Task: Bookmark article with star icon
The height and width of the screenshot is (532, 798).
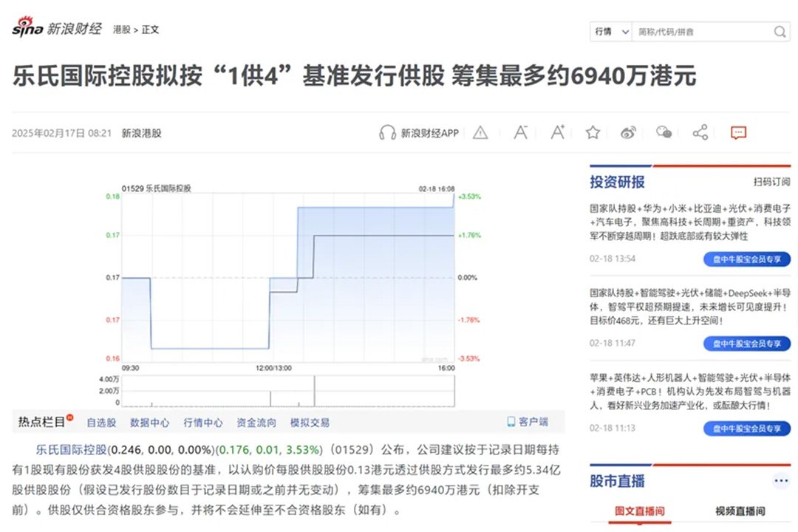Action: pyautogui.click(x=593, y=133)
